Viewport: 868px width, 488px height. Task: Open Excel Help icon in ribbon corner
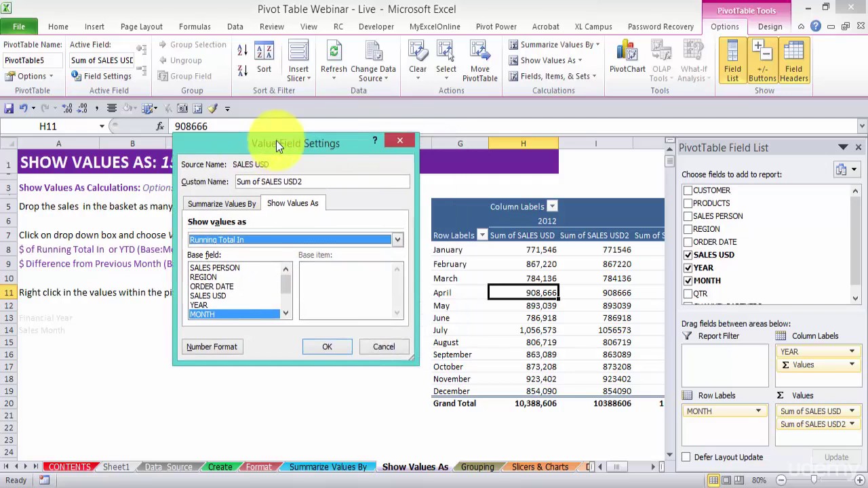tap(815, 26)
